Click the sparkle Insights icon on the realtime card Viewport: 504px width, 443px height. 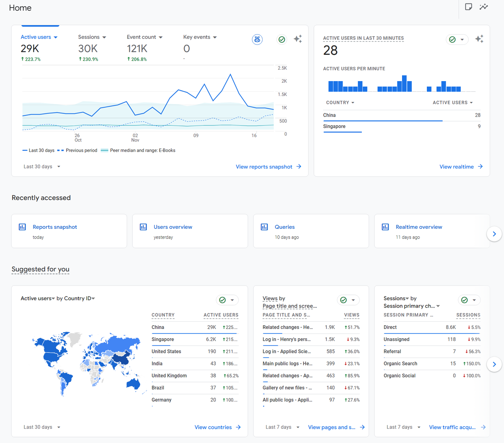479,39
